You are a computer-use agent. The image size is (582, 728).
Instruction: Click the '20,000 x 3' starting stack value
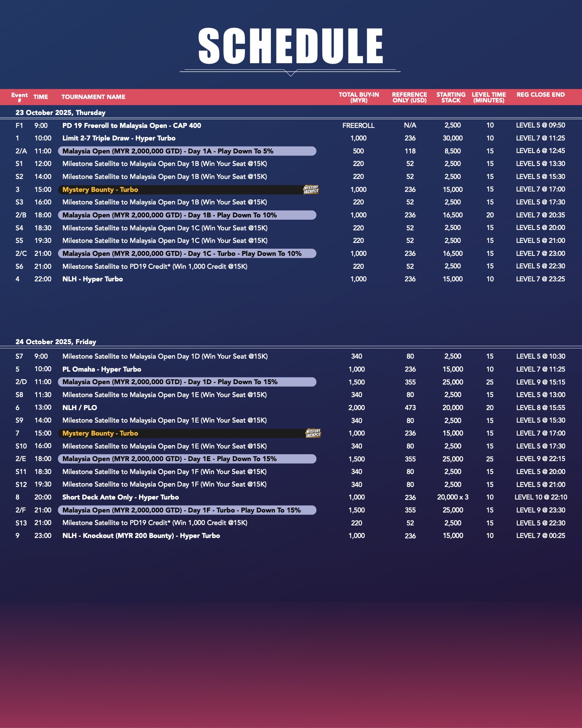tap(453, 497)
